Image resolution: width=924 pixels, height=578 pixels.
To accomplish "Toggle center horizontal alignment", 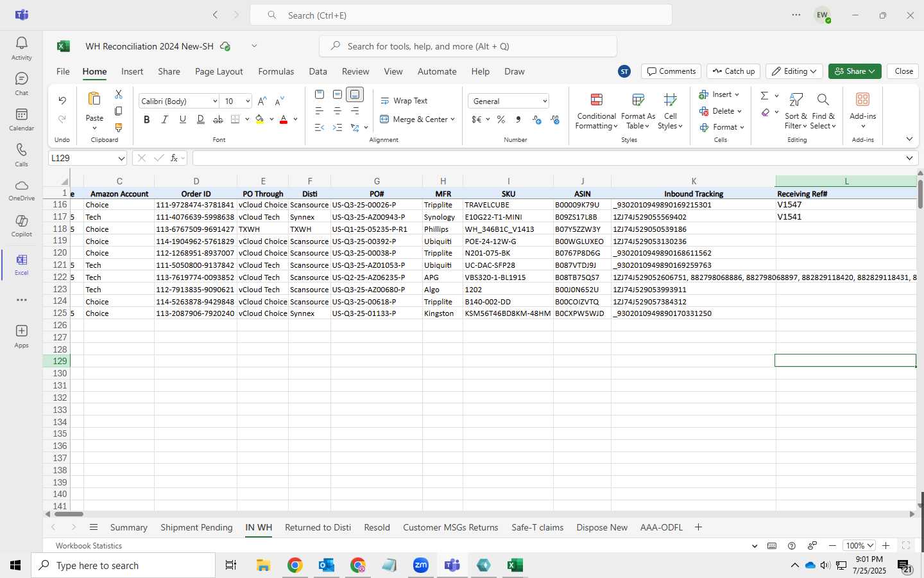I will point(338,111).
